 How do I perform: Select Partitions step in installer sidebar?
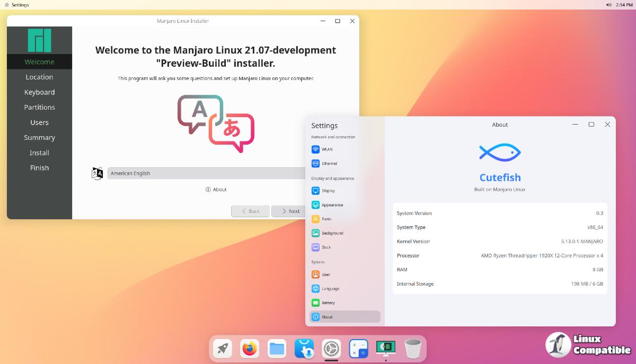[x=39, y=107]
